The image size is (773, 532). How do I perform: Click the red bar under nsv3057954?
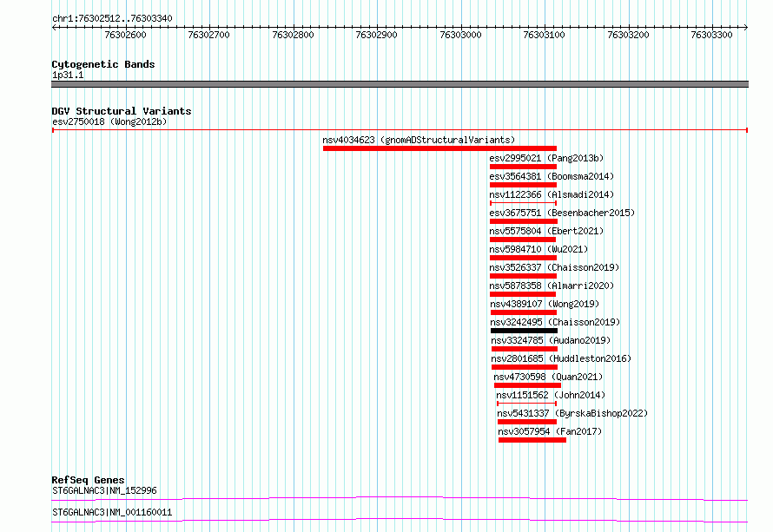coord(532,440)
